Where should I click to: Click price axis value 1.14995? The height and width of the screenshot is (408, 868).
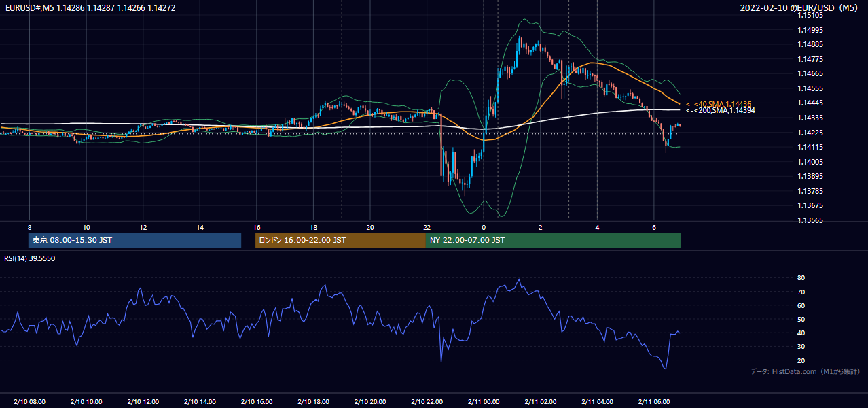(811, 30)
